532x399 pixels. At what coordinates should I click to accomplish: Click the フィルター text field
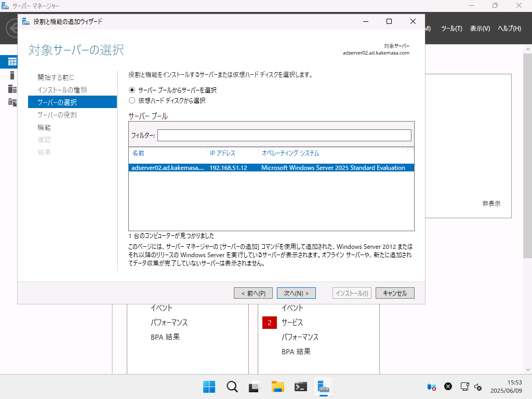point(284,136)
